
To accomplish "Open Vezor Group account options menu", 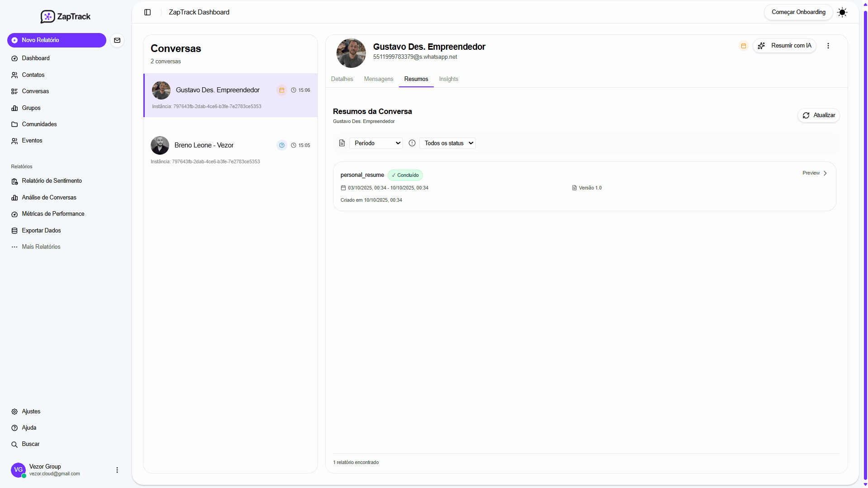I will coord(117,470).
